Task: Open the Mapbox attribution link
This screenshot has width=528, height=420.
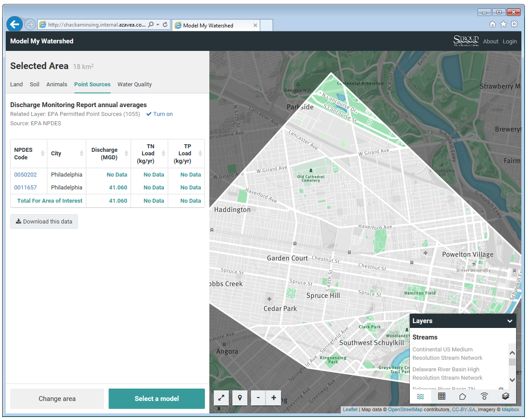Action: (510, 409)
